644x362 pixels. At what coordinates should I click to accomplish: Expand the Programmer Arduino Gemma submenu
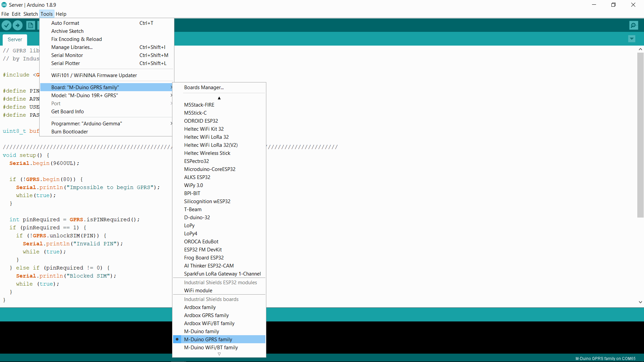pyautogui.click(x=107, y=123)
